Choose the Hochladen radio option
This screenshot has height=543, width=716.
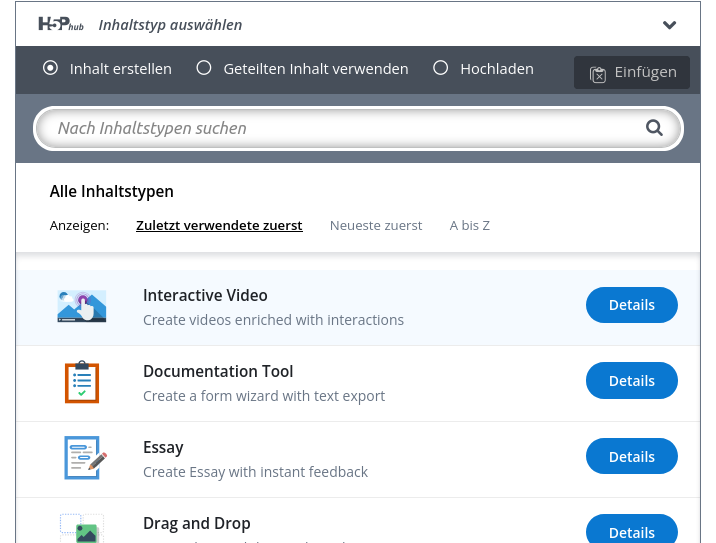point(440,69)
